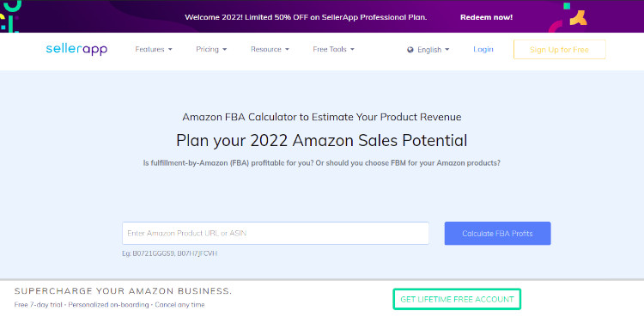This screenshot has width=644, height=317.
Task: Click the Login link
Action: [483, 49]
